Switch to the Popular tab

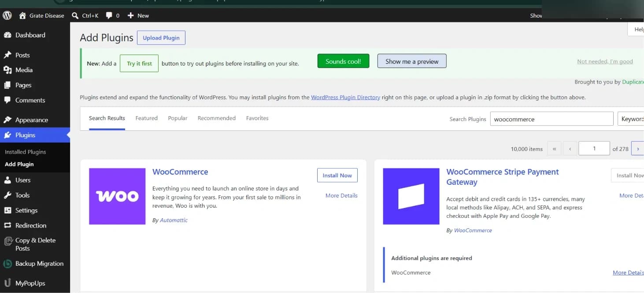(178, 118)
